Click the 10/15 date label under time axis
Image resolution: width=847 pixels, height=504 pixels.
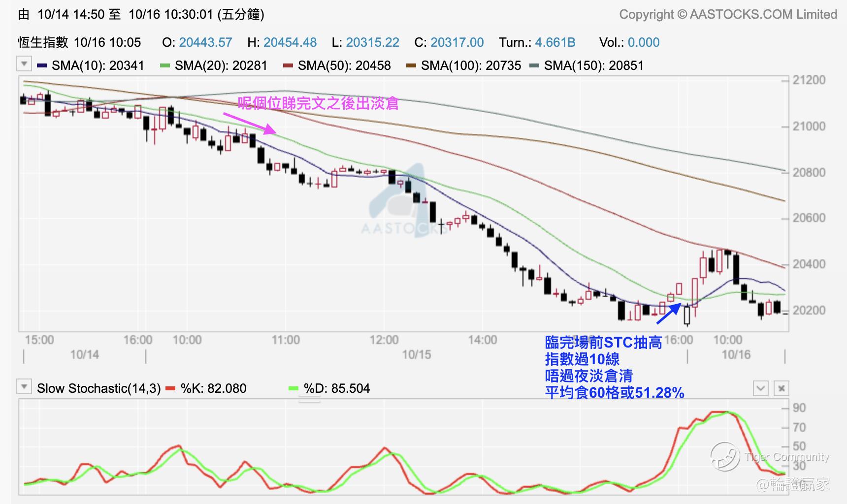coord(417,355)
